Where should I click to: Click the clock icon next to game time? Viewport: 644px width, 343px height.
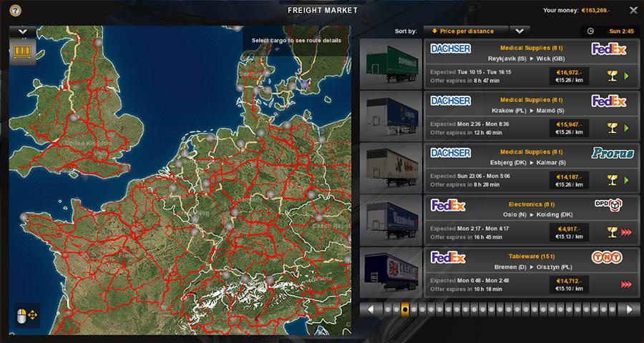[590, 31]
